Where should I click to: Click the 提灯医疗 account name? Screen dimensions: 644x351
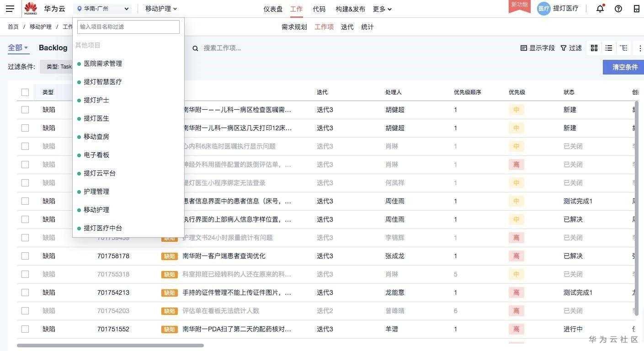point(566,8)
